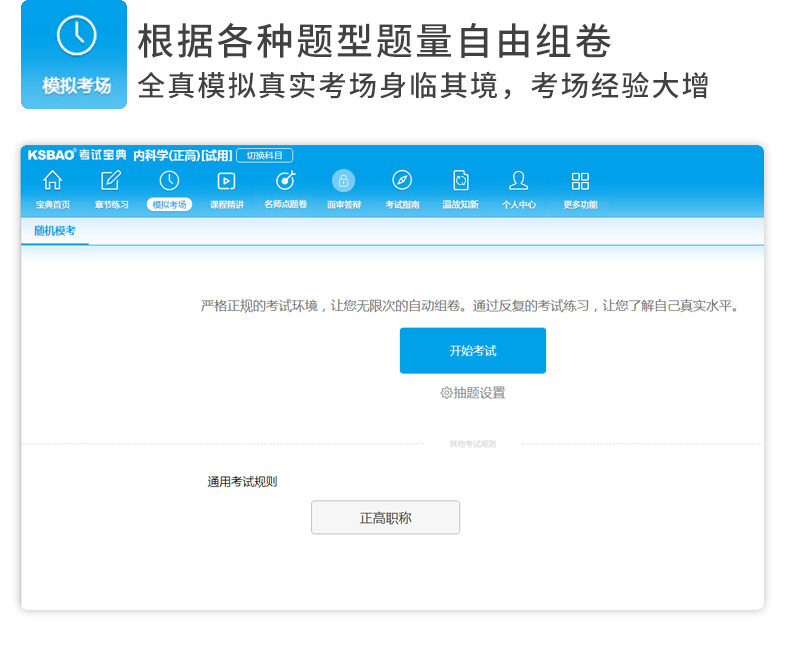Open 温故知新 document refresh icon
Screen dimensions: 790x668
point(460,180)
